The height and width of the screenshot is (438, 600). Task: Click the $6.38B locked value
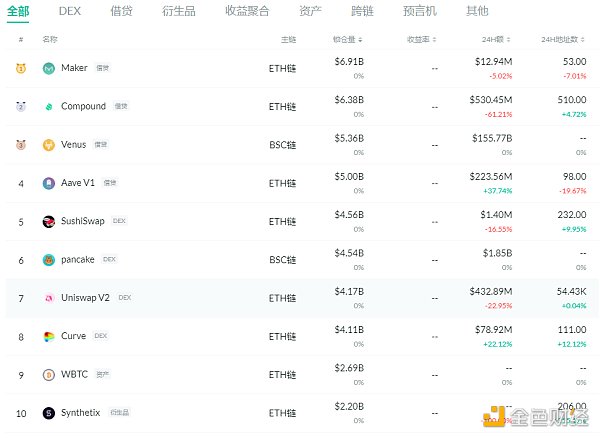pos(349,100)
